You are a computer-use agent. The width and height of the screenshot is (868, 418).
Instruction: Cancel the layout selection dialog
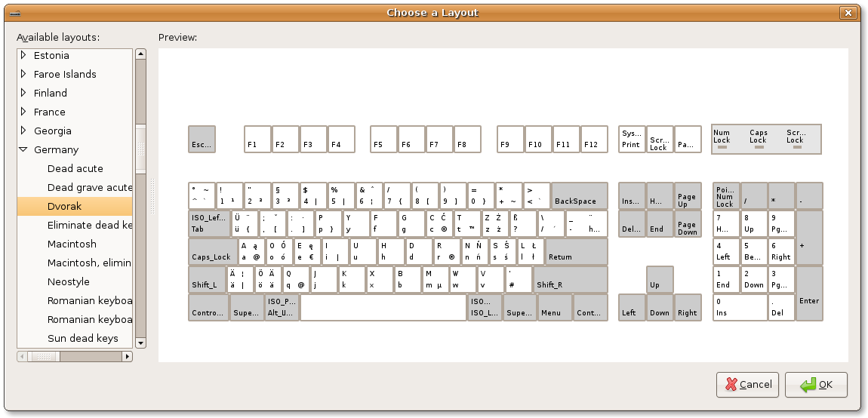click(x=747, y=385)
